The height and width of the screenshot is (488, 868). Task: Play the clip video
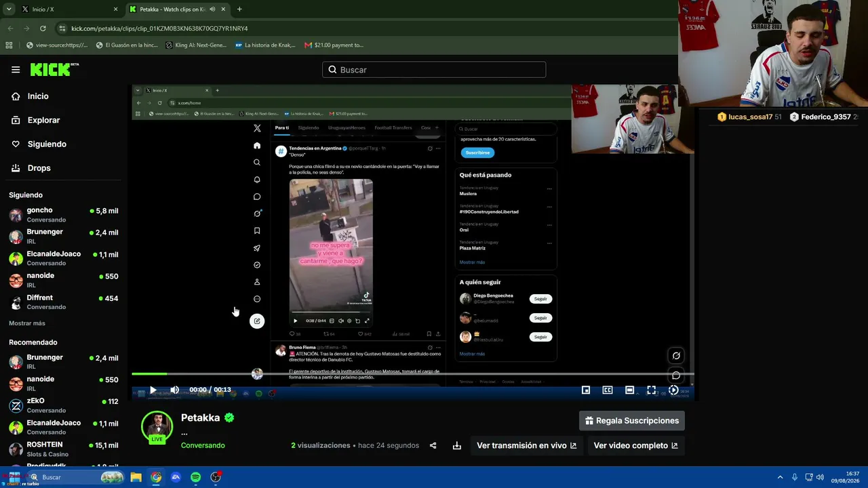pyautogui.click(x=153, y=390)
